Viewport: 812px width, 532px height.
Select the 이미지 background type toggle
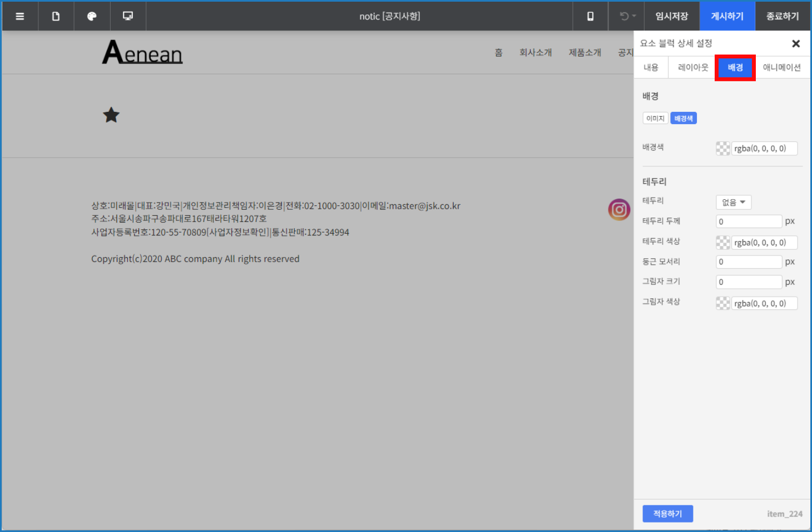655,119
